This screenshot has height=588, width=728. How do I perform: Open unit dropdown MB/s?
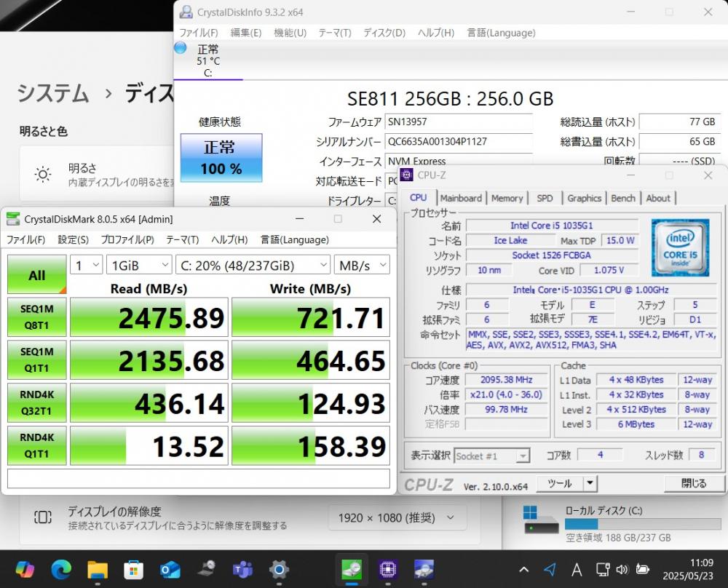(362, 265)
